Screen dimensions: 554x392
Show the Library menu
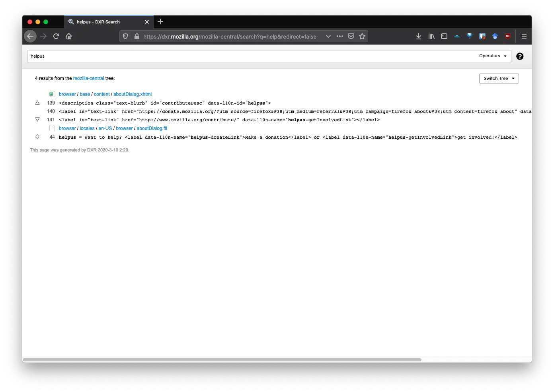pos(431,36)
